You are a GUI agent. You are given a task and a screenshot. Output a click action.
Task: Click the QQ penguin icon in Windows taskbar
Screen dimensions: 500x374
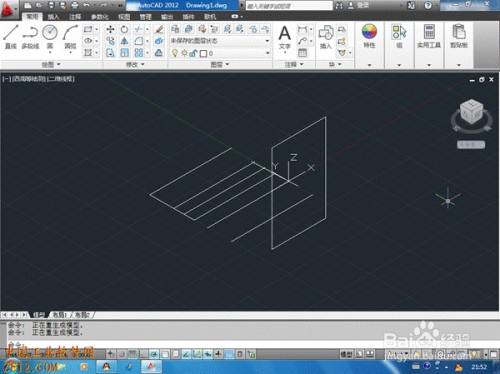[x=106, y=367]
